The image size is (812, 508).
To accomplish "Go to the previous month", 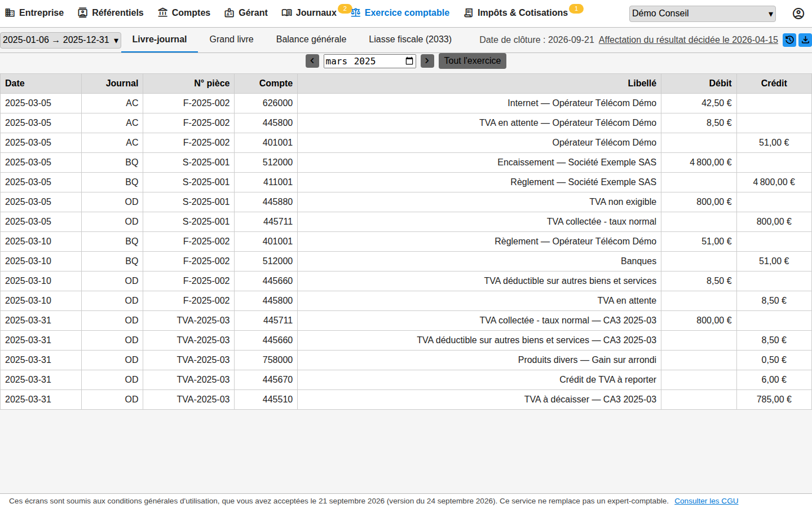I will 312,61.
